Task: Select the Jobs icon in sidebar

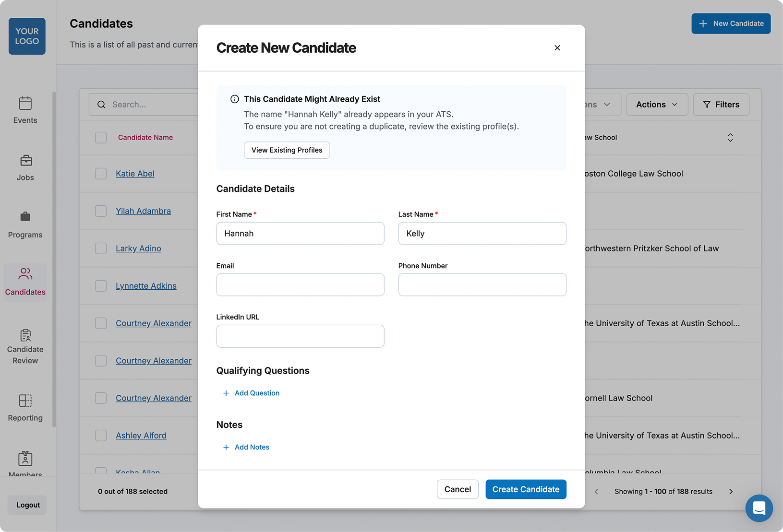Action: [25, 167]
